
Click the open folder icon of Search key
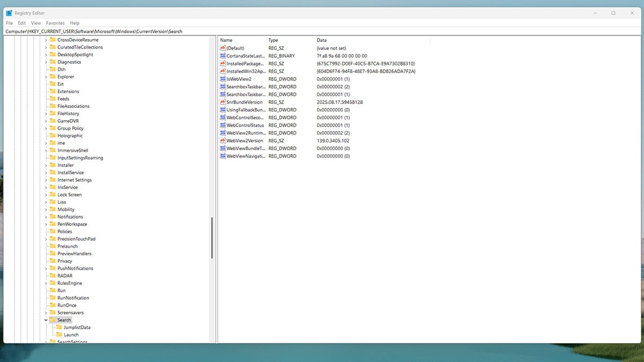[x=53, y=320]
